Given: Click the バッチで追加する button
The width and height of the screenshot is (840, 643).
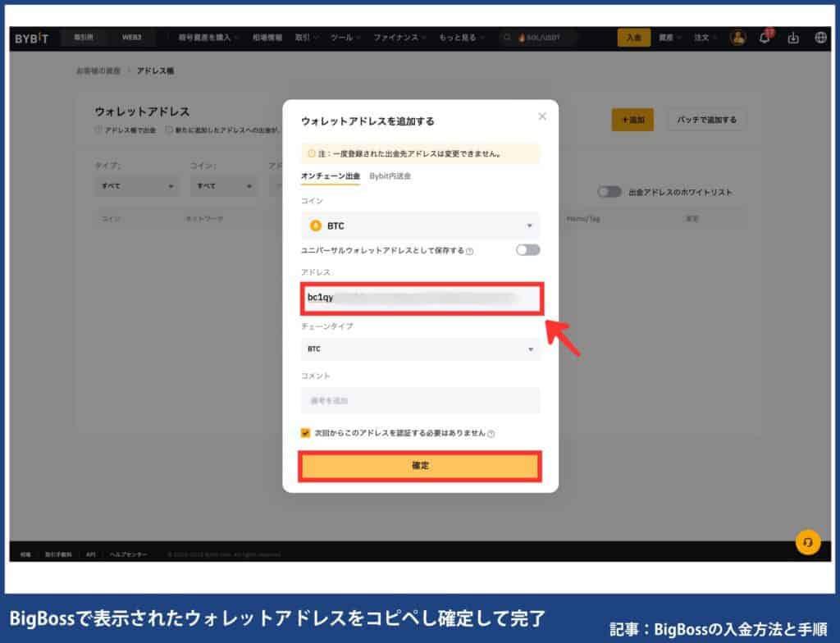Looking at the screenshot, I should click(x=705, y=120).
